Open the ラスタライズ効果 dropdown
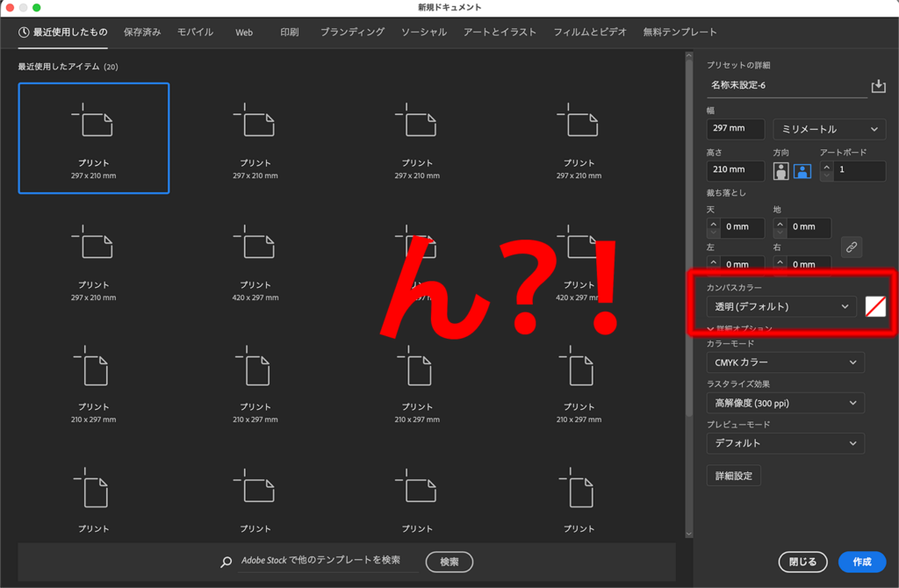This screenshot has height=588, width=899. point(785,403)
